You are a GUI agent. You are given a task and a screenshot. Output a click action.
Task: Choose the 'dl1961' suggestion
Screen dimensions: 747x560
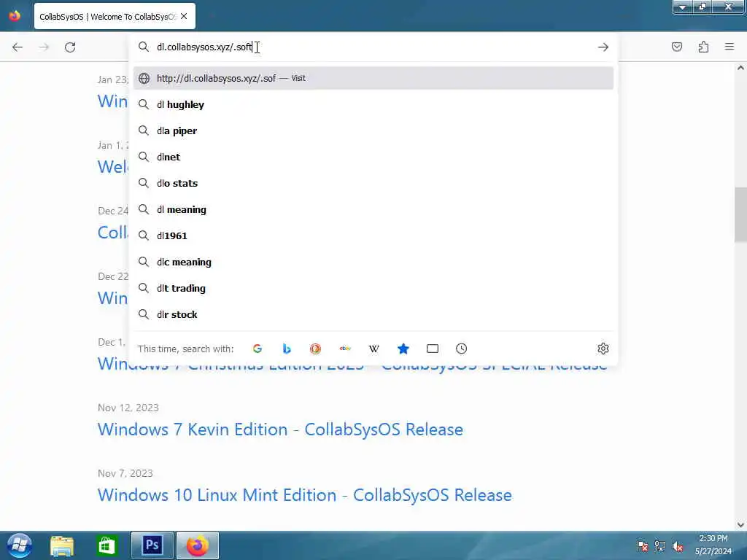click(373, 236)
